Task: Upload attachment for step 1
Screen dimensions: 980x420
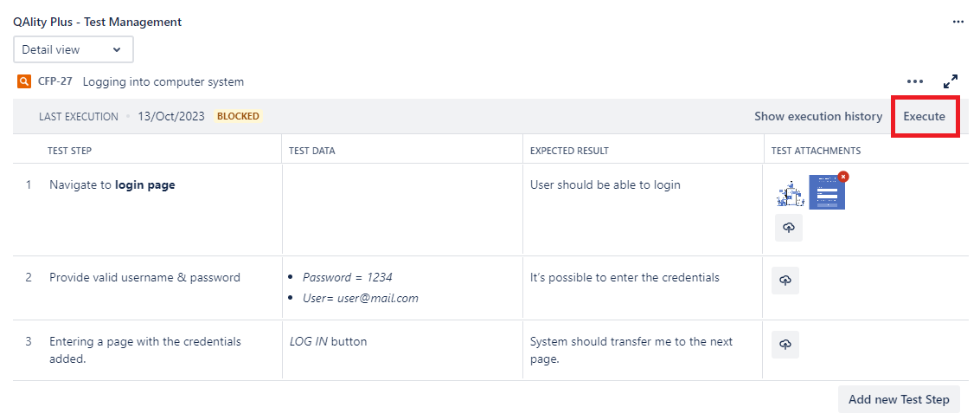Action: [x=789, y=227]
